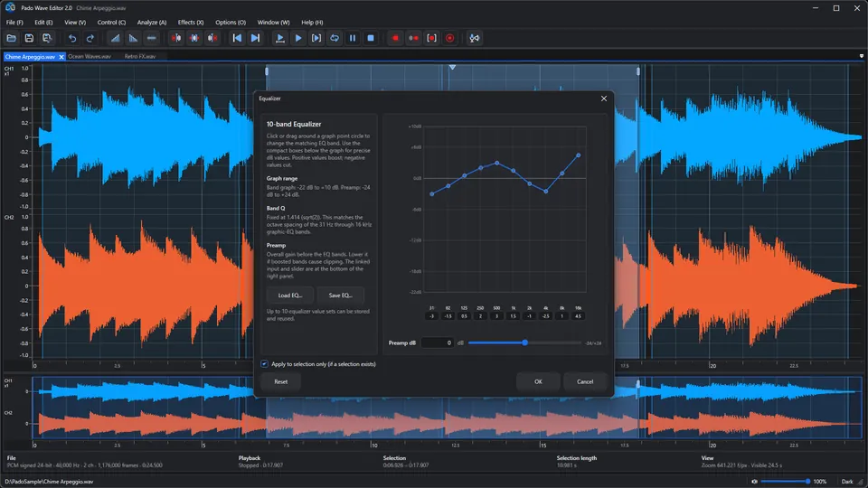Image resolution: width=868 pixels, height=488 pixels.
Task: Click the volume speaker icon in status bar
Action: click(x=754, y=482)
